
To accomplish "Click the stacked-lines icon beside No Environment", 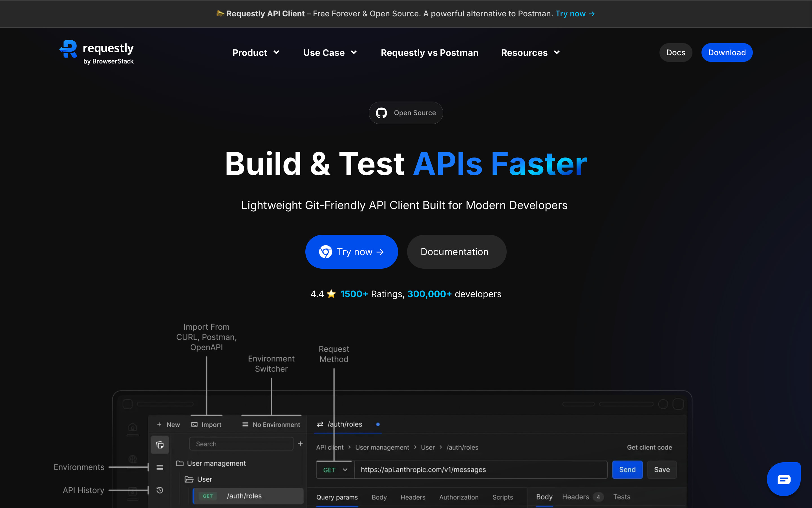I will click(245, 424).
